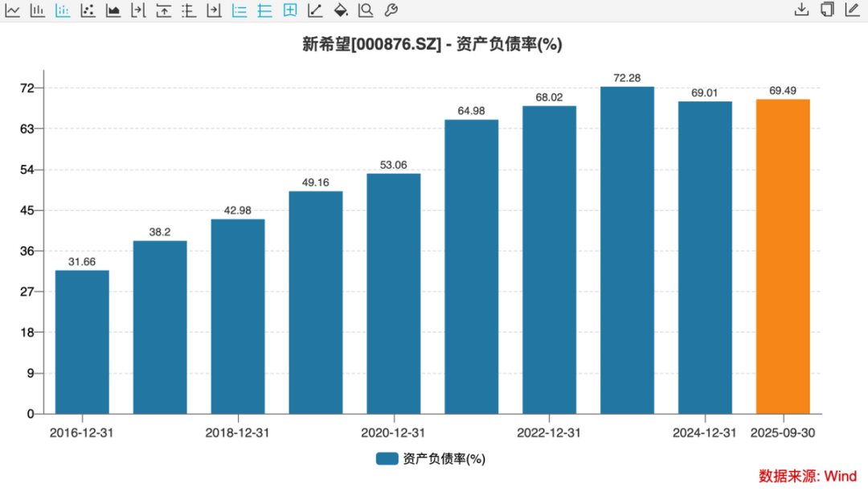Click the y-axis tick value 36
Image resolution: width=868 pixels, height=492 pixels.
click(27, 251)
